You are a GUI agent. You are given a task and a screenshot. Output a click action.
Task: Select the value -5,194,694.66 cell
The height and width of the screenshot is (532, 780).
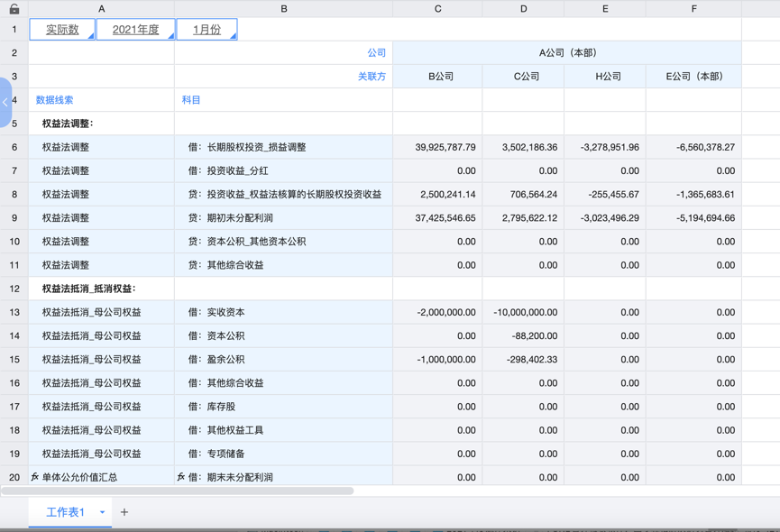coord(693,218)
